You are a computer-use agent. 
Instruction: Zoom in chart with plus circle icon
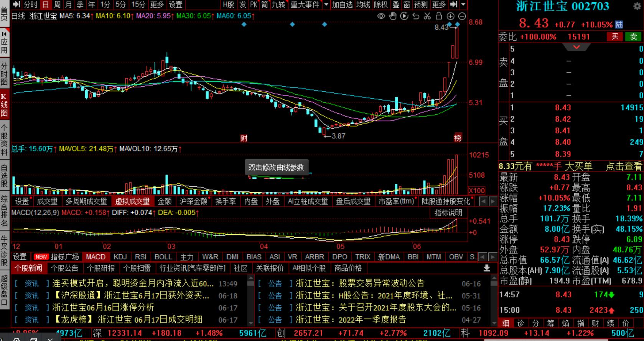451,16
